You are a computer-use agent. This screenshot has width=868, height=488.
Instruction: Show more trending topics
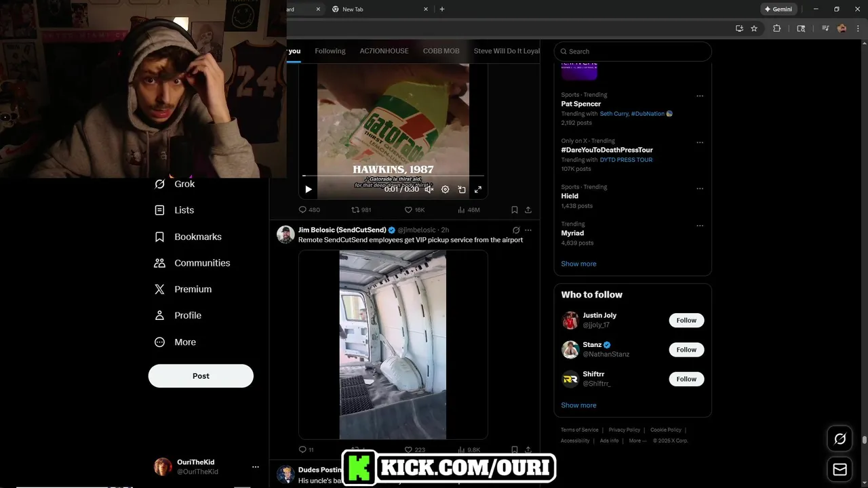(x=578, y=264)
